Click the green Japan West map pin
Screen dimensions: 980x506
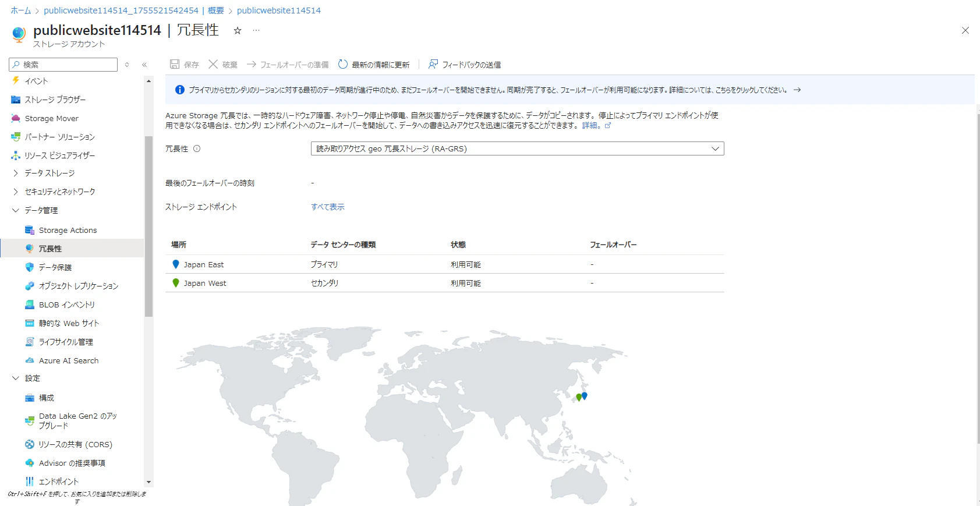coord(579,397)
